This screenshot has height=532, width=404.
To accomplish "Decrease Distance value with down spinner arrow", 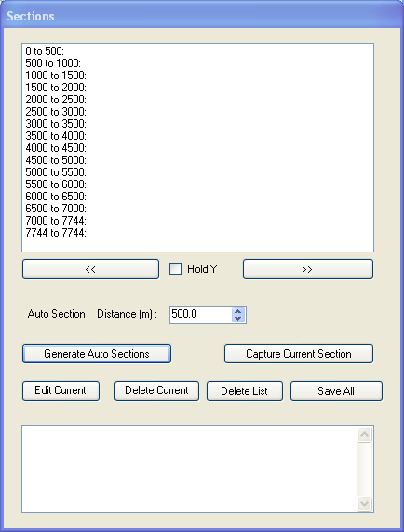I will (238, 319).
